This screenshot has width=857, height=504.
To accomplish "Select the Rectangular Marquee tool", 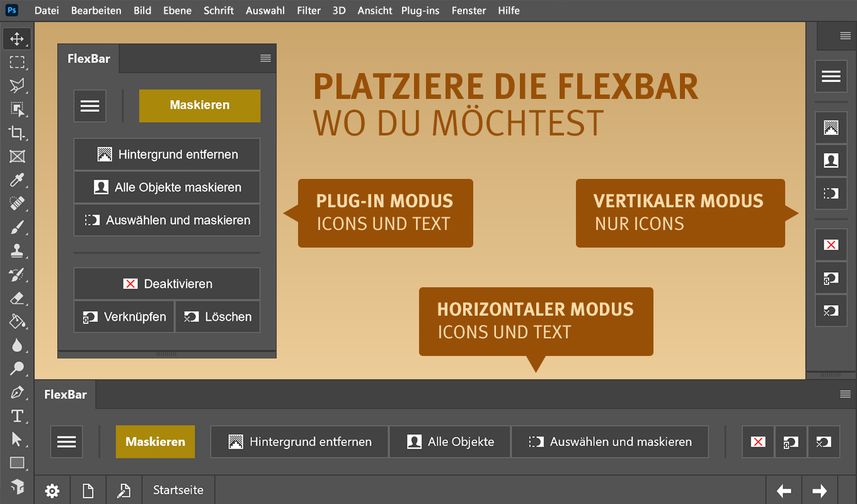I will (17, 62).
